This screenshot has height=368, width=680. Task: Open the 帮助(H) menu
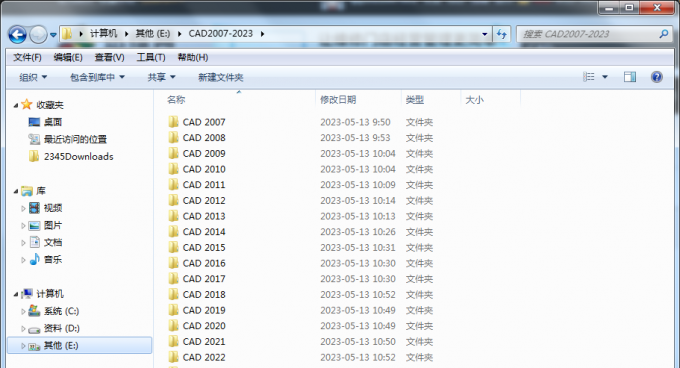(x=193, y=57)
